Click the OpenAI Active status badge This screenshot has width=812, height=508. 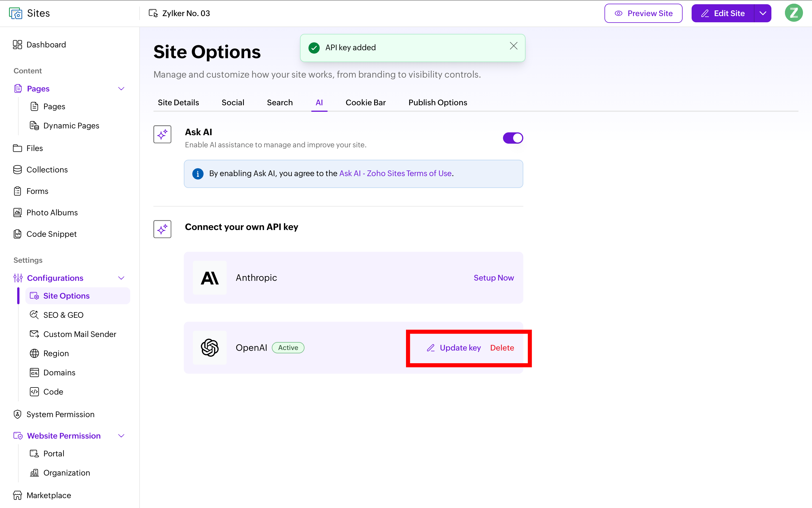point(288,348)
